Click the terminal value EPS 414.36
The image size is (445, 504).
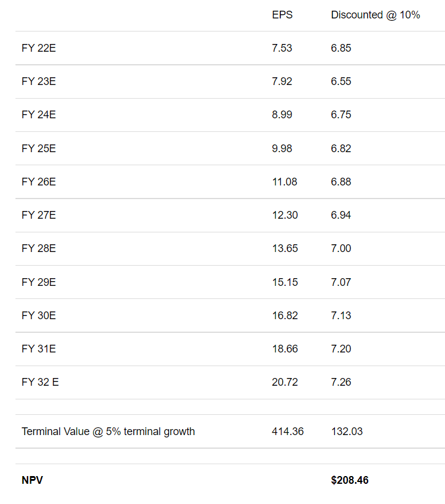[x=288, y=431]
